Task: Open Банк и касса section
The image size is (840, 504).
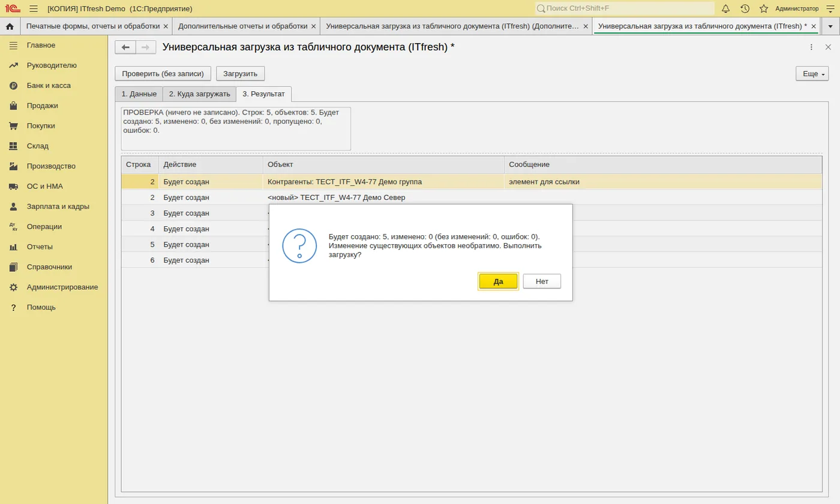Action: coord(49,85)
